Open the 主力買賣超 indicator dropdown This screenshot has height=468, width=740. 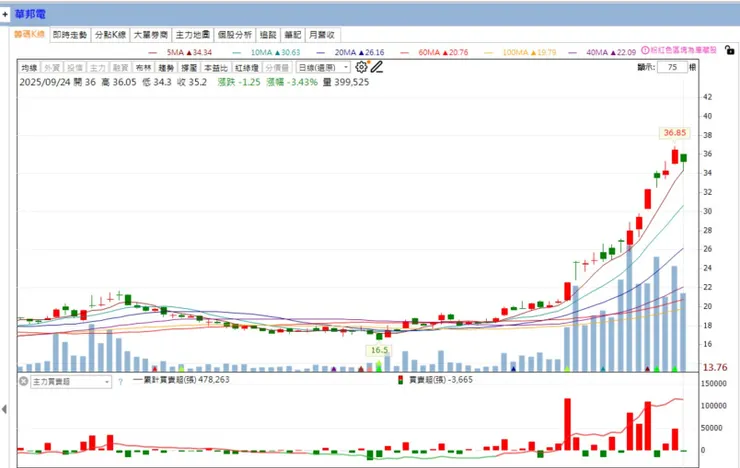coord(71,382)
